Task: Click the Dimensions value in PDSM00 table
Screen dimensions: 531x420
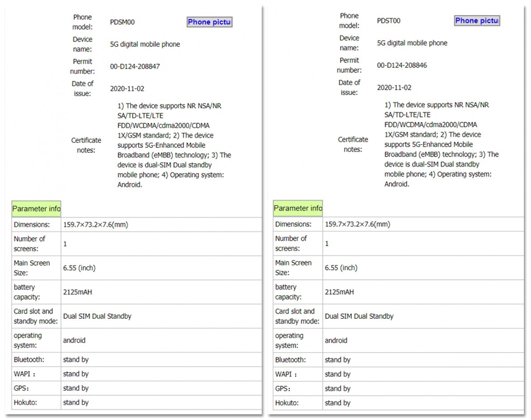Action: [x=96, y=225]
